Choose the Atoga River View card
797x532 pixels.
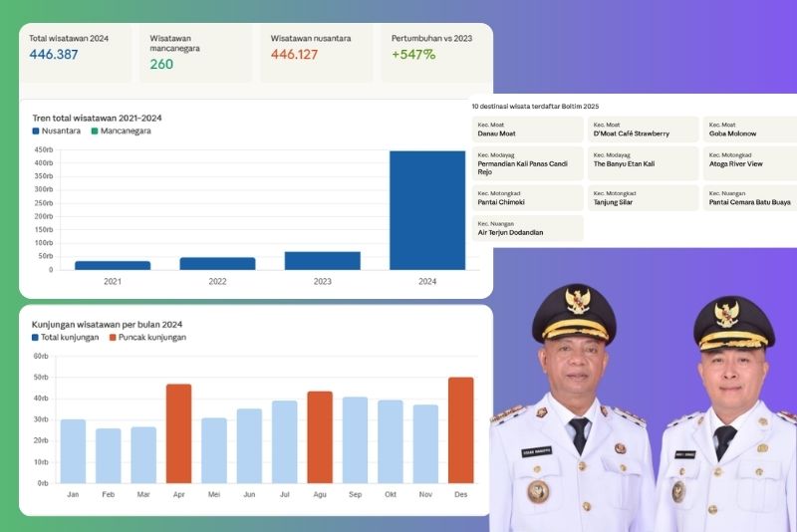(749, 160)
